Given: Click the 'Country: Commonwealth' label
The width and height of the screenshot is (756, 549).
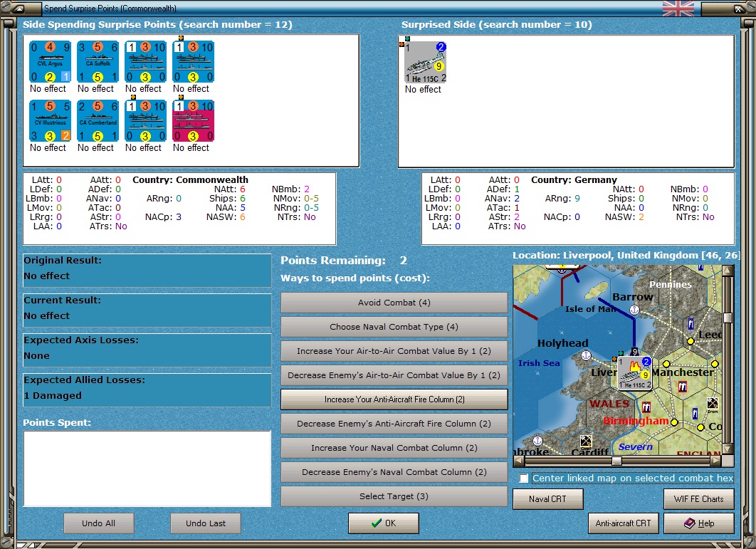Looking at the screenshot, I should (191, 180).
